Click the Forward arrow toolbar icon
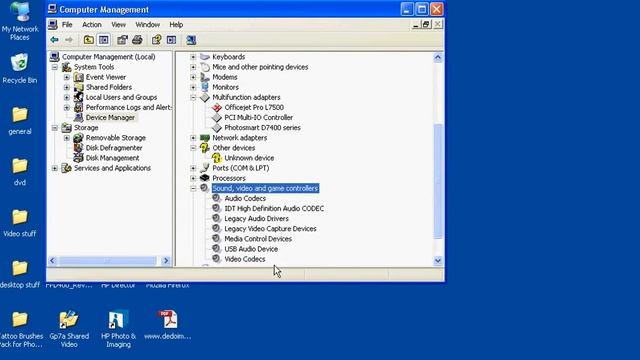This screenshot has width=640, height=360. [x=69, y=40]
